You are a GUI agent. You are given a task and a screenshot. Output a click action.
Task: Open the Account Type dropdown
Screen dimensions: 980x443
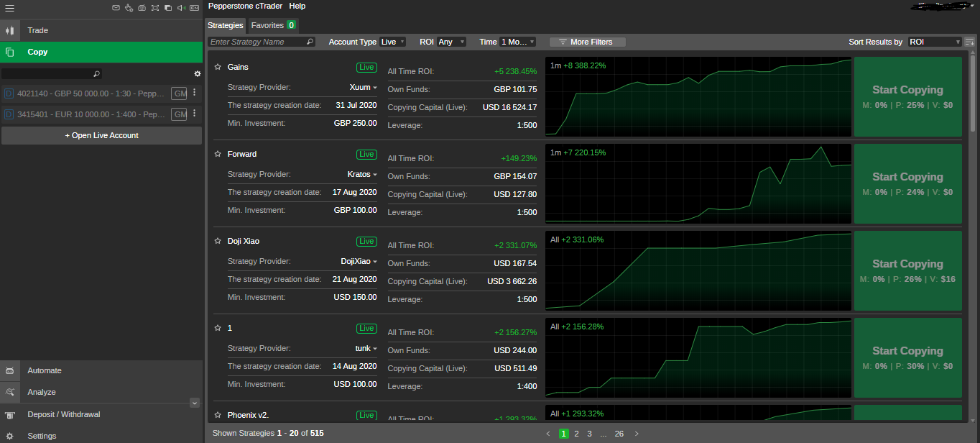click(392, 42)
